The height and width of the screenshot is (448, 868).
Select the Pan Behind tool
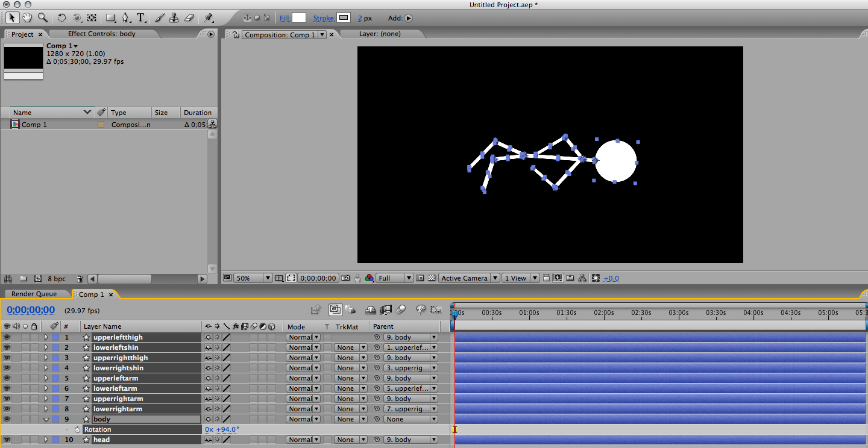coord(92,17)
